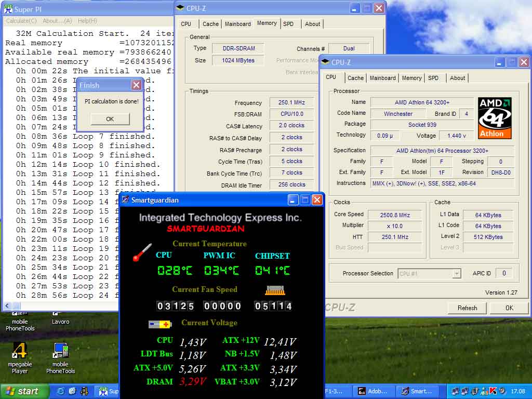Viewport: 532px width, 399px height.
Task: Click the taskbar clock 17.08
Action: (518, 391)
